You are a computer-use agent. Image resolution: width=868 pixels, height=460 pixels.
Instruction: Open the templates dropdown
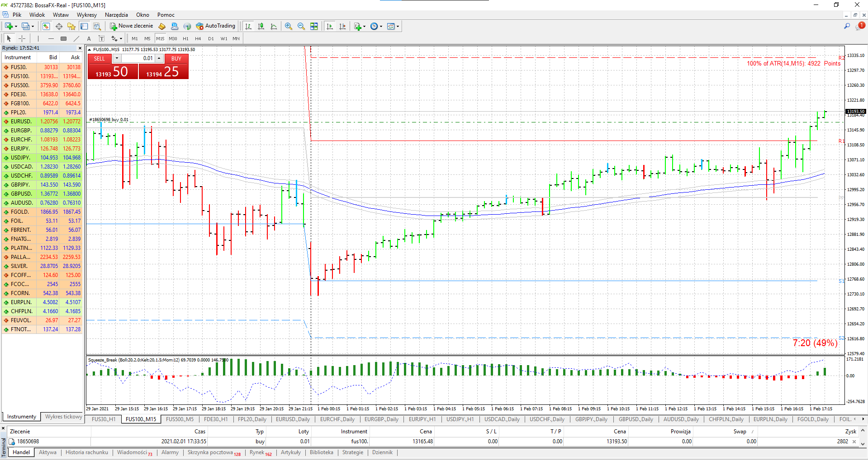click(393, 26)
